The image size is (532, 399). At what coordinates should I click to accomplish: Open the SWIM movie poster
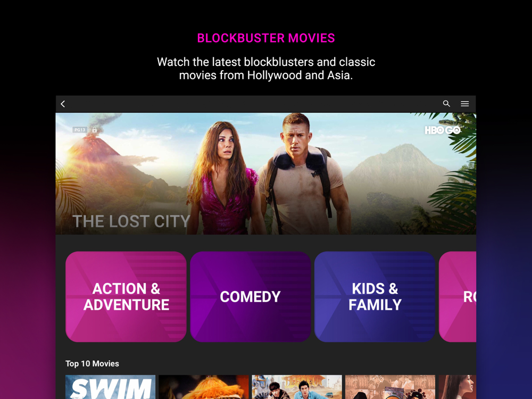point(110,387)
